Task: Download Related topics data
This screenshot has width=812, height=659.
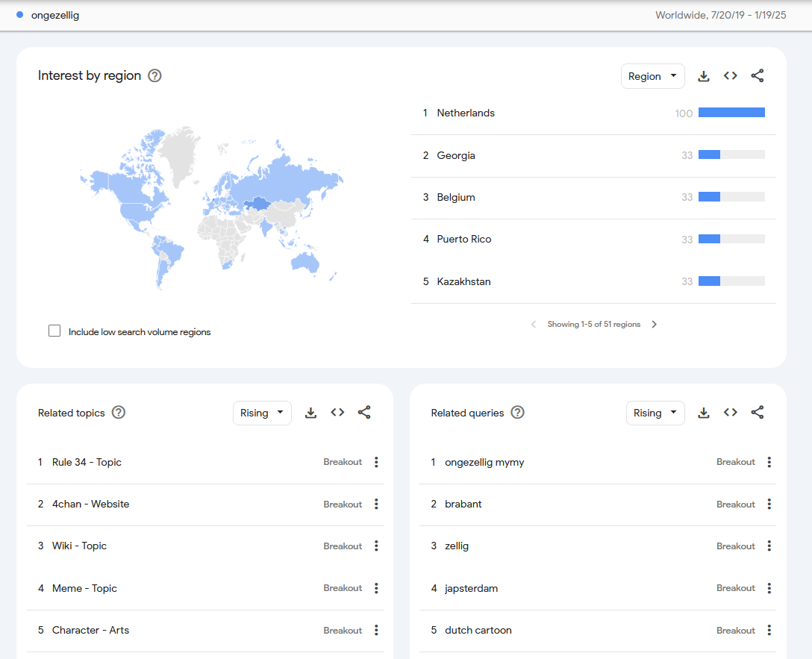Action: click(x=310, y=413)
